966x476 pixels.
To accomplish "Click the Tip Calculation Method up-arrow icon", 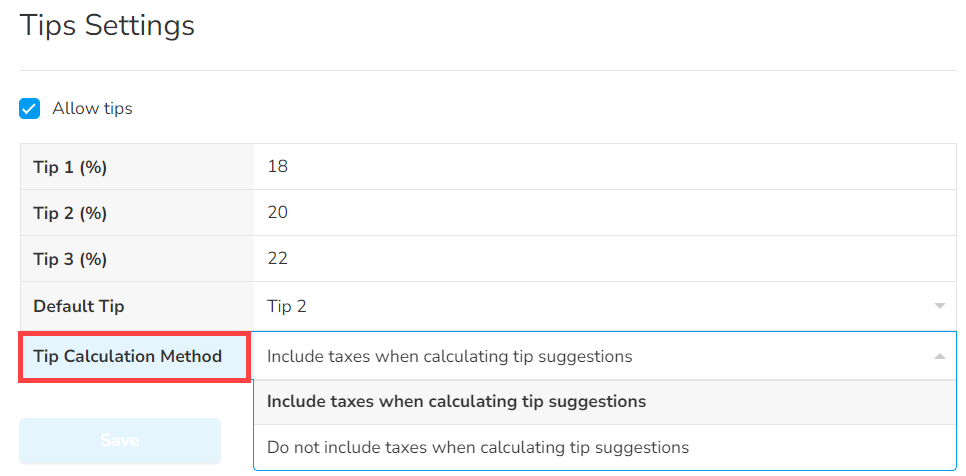I will 939,356.
